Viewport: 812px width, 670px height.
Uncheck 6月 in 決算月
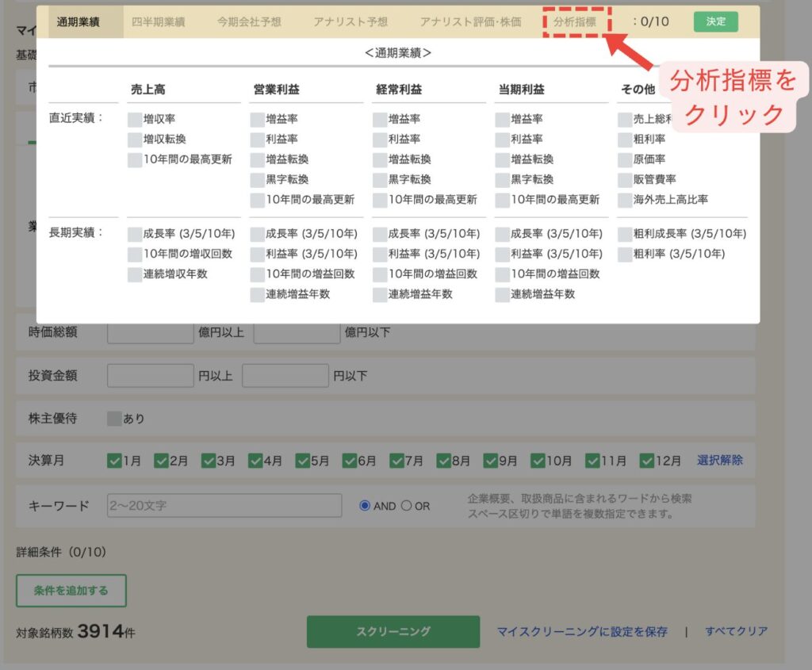350,461
